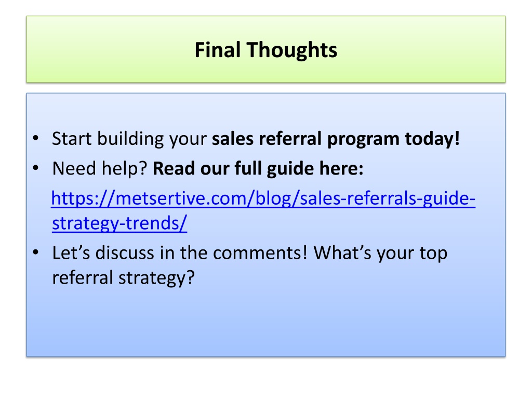
Task: Click the word 'today!' in first bullet
Action: (x=433, y=139)
